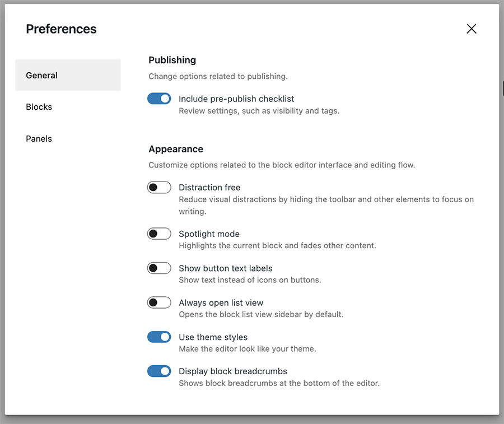
Task: Enable Show button text labels
Action: 159,268
